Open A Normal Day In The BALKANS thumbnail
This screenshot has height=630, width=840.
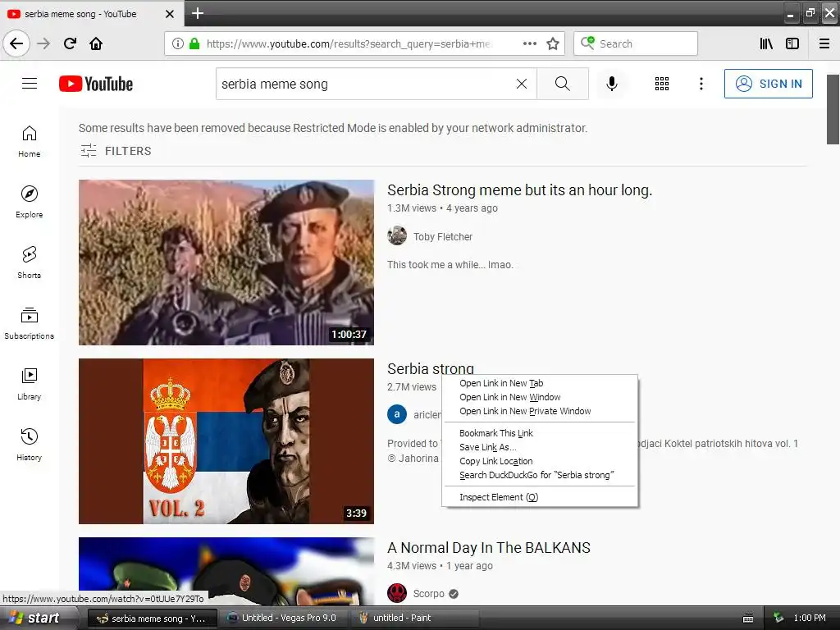point(226,571)
